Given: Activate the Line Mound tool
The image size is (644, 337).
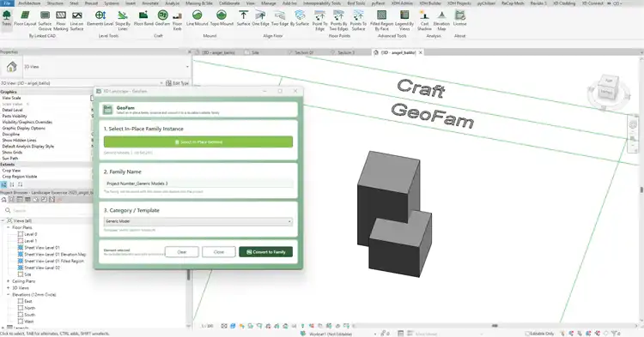Looking at the screenshot, I should (197, 19).
